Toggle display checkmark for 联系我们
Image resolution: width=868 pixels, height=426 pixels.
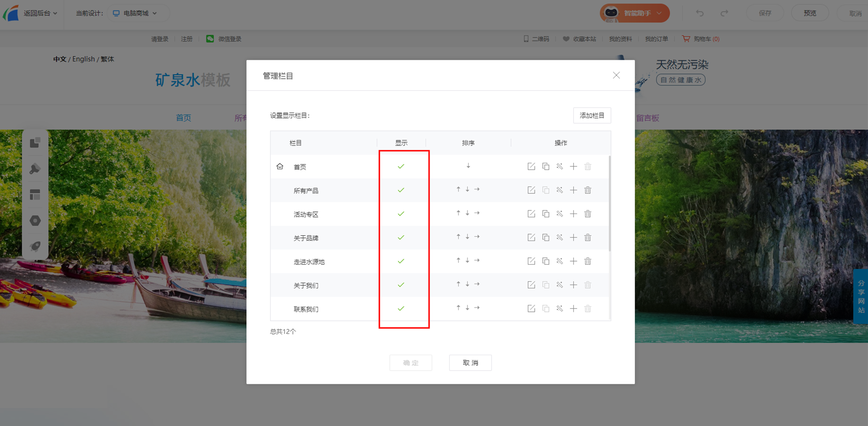click(401, 309)
